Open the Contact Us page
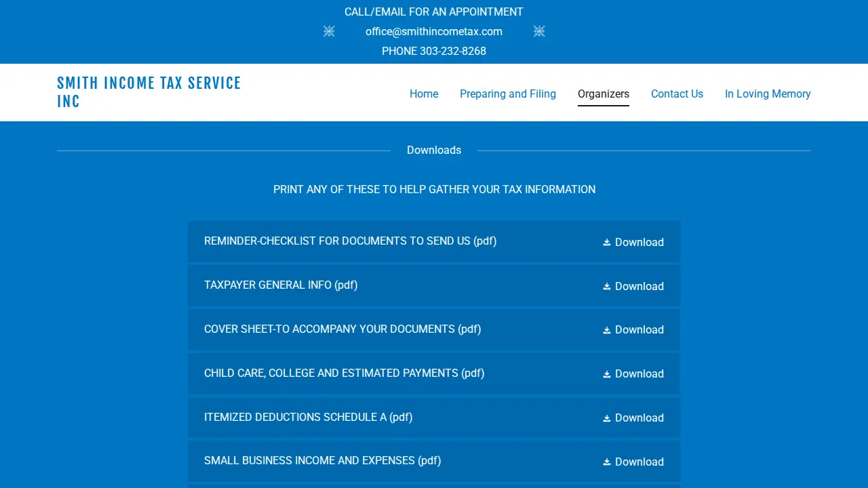868x488 pixels. click(677, 94)
